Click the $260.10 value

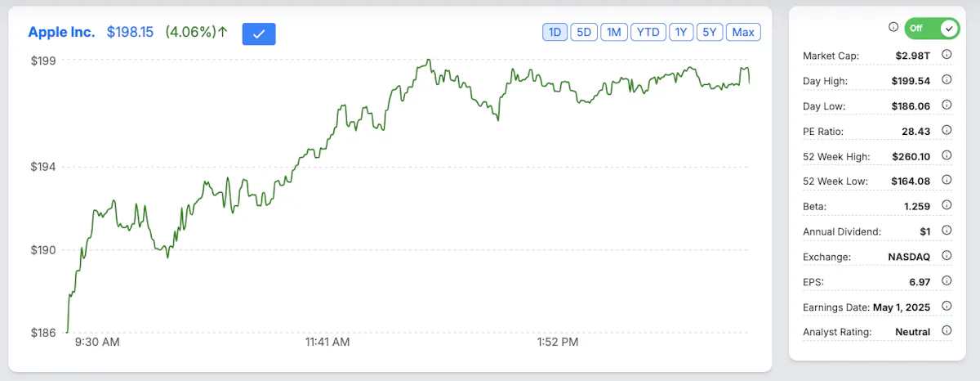[911, 156]
